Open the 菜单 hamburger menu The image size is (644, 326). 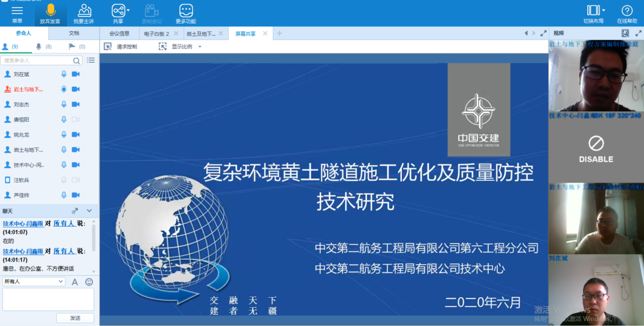point(17,11)
